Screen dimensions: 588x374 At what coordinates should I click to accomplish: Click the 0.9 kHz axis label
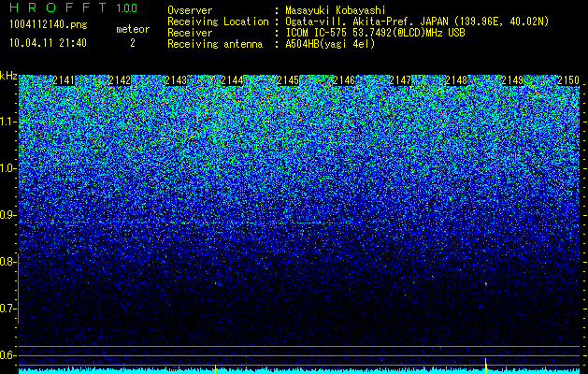[8, 215]
